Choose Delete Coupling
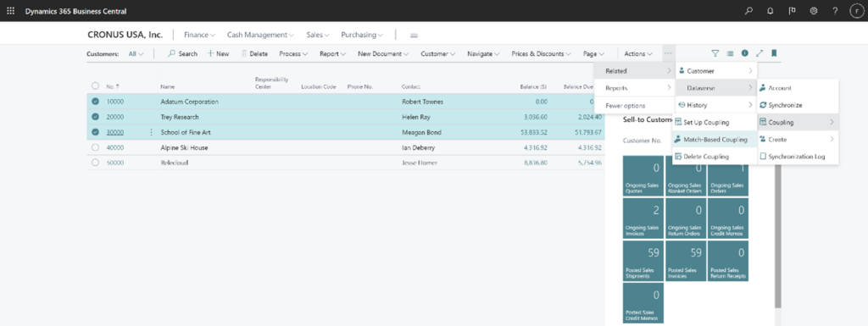 coord(714,157)
